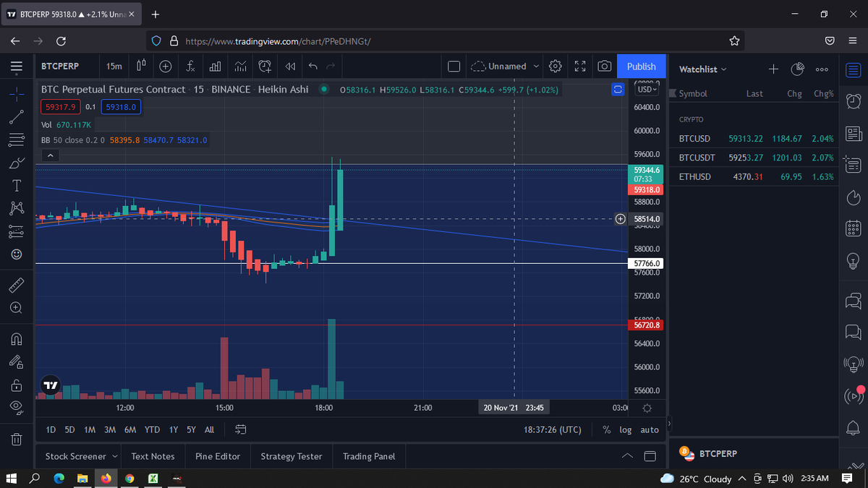Select the zoom in tool
Image resolution: width=868 pixels, height=488 pixels.
tap(16, 308)
